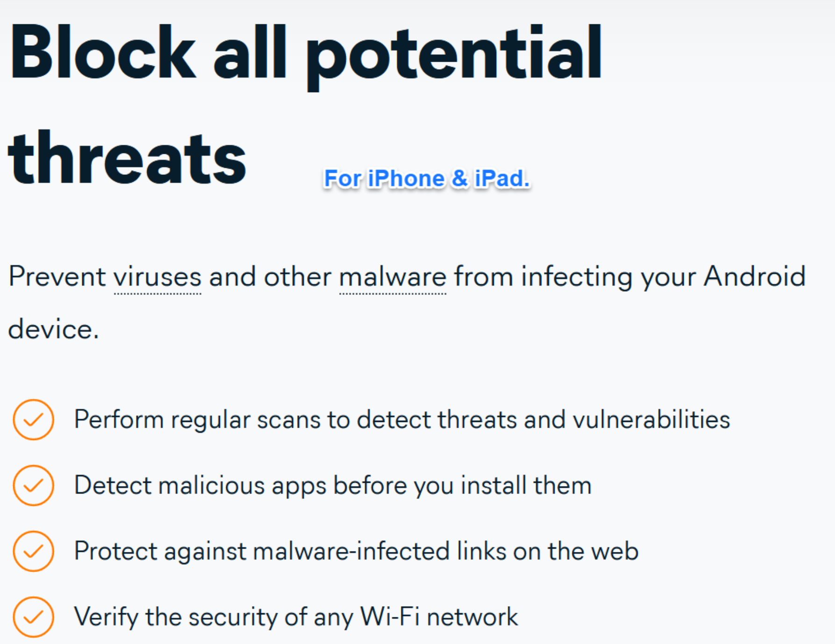Open the dotted-underlined 'viruses' link

(157, 277)
